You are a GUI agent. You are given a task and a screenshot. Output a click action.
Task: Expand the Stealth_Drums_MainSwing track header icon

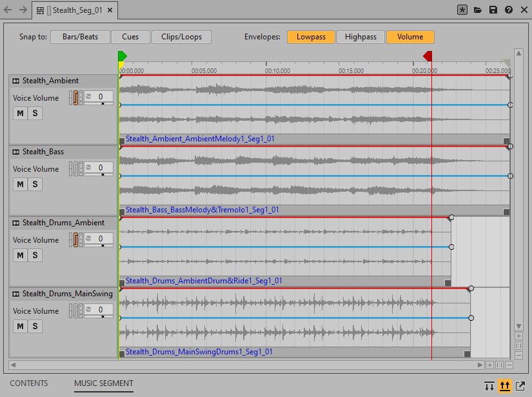click(15, 294)
